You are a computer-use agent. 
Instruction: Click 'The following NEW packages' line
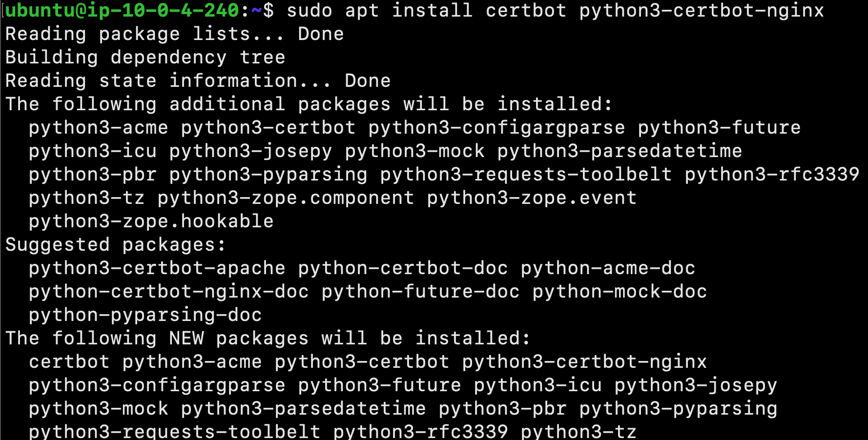point(268,338)
